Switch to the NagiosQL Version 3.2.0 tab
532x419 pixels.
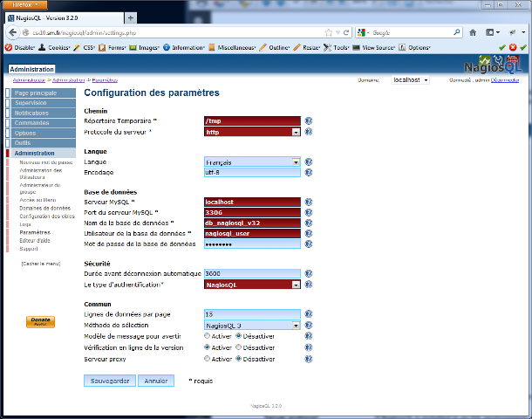click(65, 18)
